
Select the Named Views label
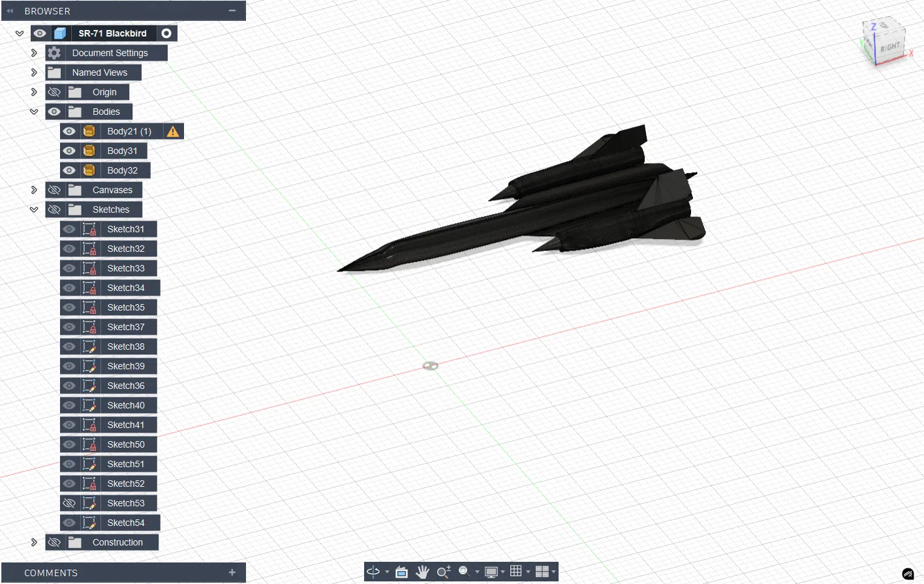point(100,72)
